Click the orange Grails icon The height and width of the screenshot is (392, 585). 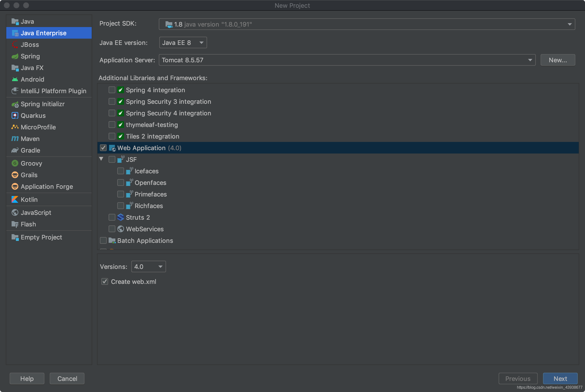coord(15,175)
